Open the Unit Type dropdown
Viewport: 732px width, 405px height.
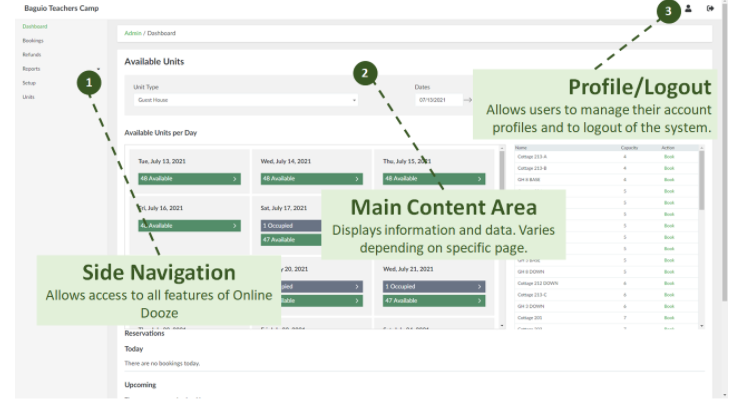tap(245, 100)
